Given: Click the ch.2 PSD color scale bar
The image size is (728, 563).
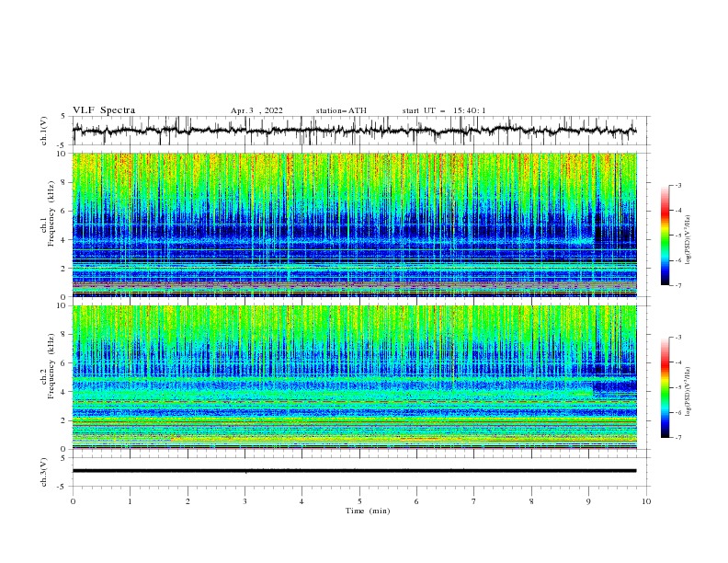Looking at the screenshot, I should 665,387.
